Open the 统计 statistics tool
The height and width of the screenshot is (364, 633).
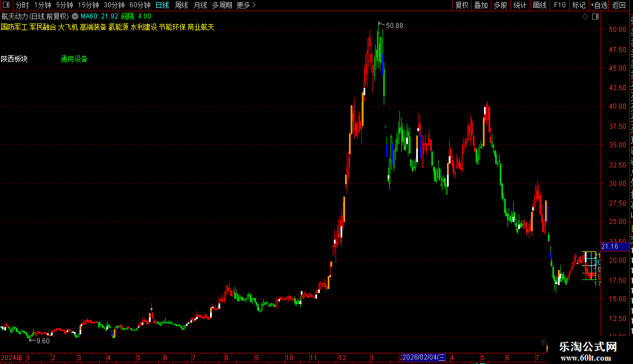(x=520, y=5)
